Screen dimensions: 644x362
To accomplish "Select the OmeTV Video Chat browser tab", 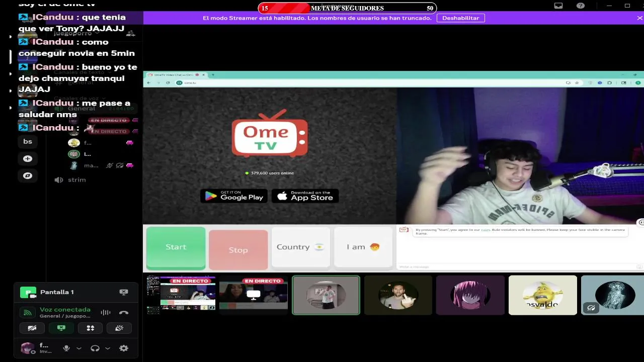I will pyautogui.click(x=175, y=75).
